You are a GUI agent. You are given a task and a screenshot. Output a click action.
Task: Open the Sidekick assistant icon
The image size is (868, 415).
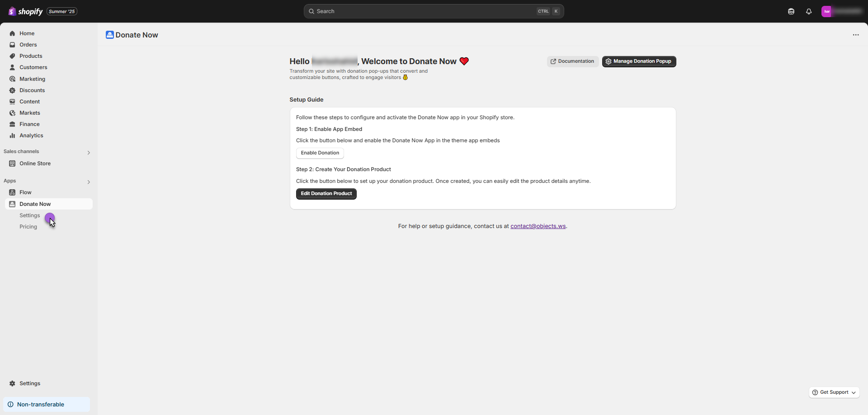[x=791, y=11]
